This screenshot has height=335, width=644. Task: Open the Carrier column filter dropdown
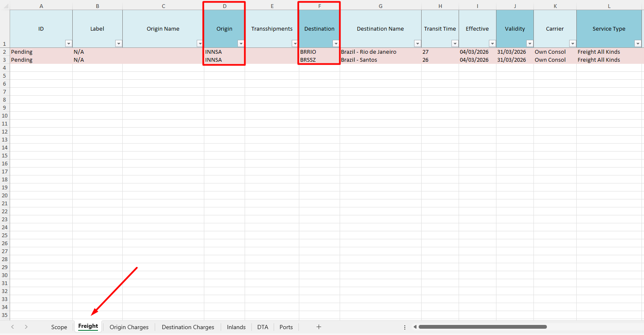572,44
